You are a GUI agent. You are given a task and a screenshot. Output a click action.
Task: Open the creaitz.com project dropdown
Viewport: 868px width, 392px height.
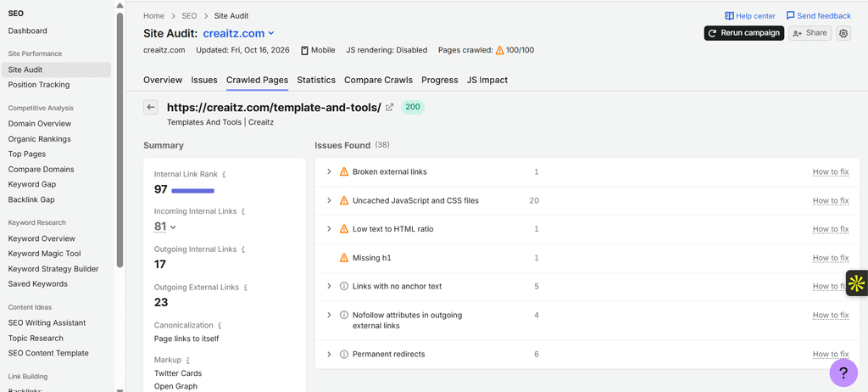(238, 33)
